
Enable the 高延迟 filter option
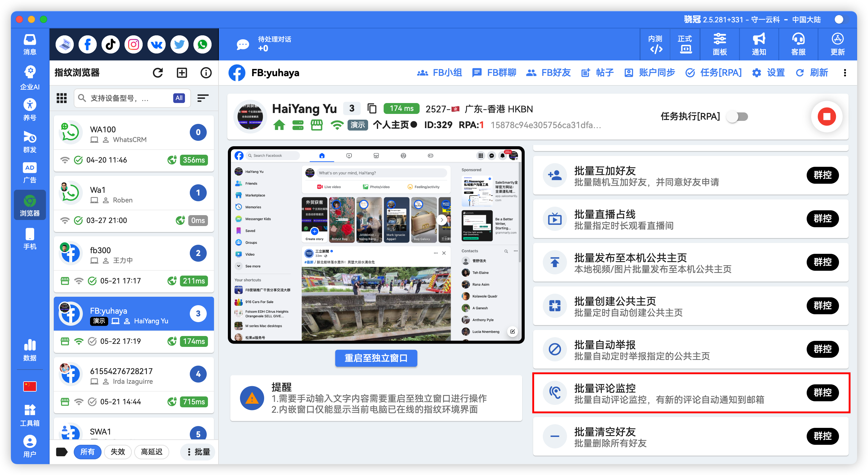pos(152,452)
